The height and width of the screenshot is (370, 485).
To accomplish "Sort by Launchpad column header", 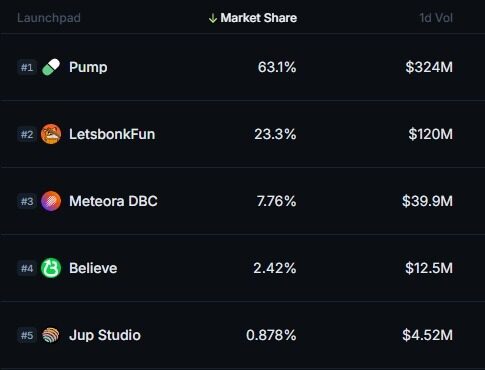I will [49, 18].
